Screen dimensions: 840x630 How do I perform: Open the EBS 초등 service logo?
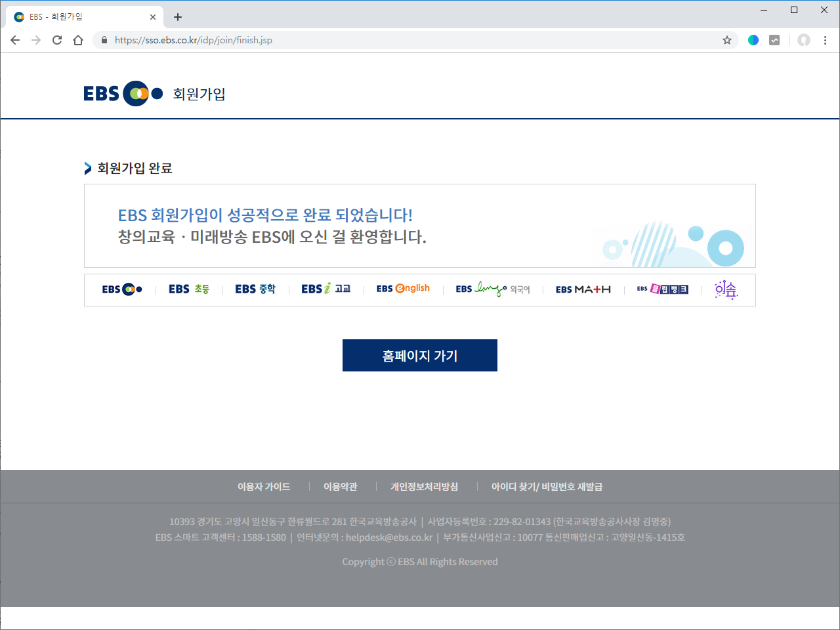click(189, 289)
